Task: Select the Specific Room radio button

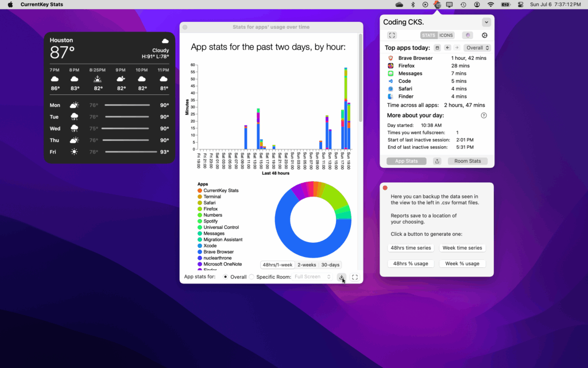Action: pos(252,277)
